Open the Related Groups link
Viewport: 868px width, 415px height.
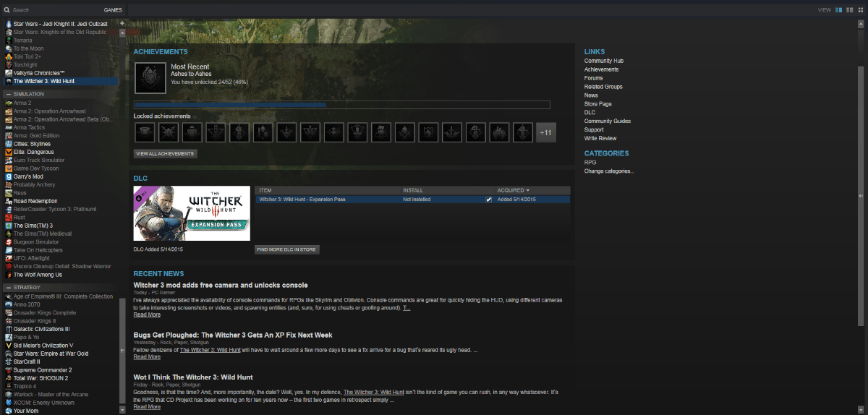(x=603, y=87)
